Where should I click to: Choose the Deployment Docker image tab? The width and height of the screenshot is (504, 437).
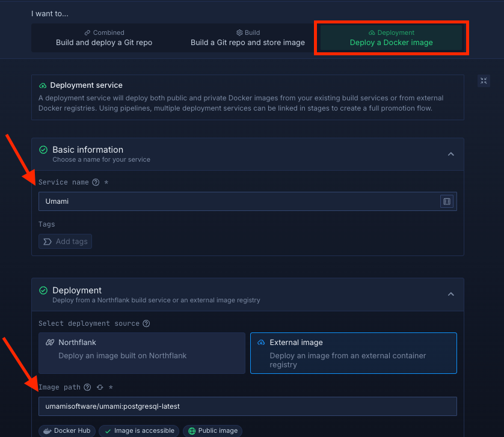(x=391, y=38)
